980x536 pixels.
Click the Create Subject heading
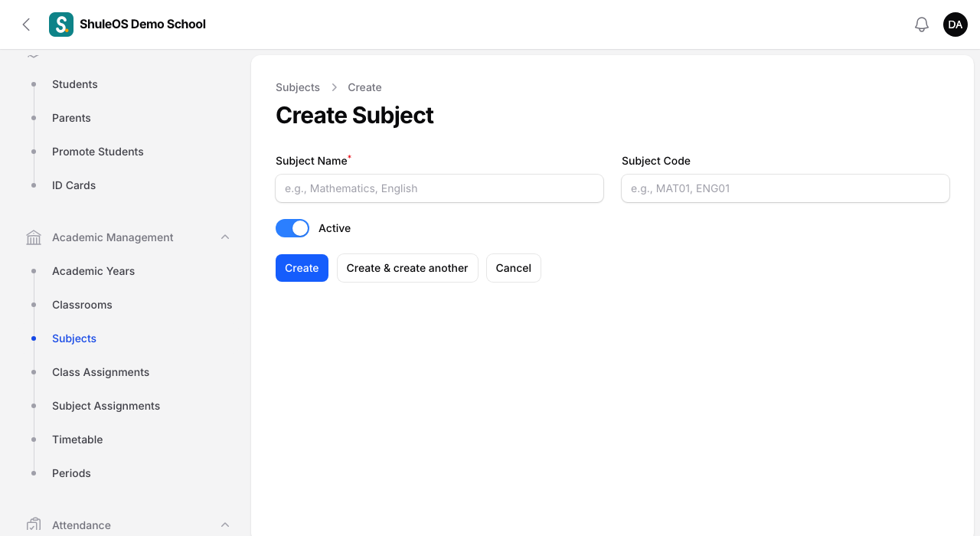click(x=354, y=115)
